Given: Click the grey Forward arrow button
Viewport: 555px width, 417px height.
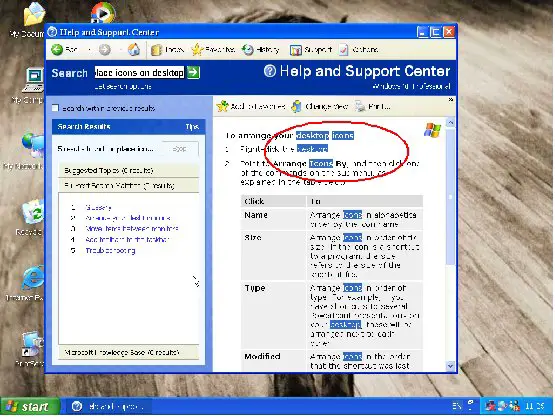Looking at the screenshot, I should (104, 50).
